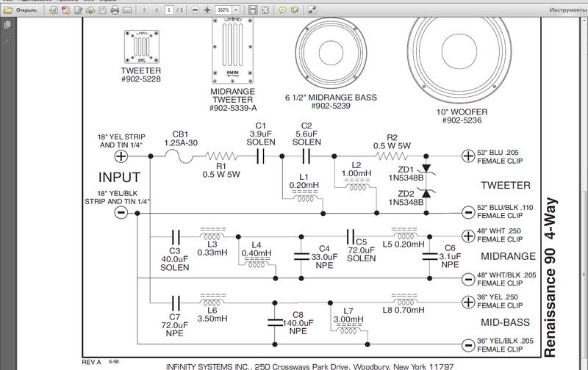
Task: Click the 'L8 0.70mH' label
Action: pyautogui.click(x=404, y=310)
